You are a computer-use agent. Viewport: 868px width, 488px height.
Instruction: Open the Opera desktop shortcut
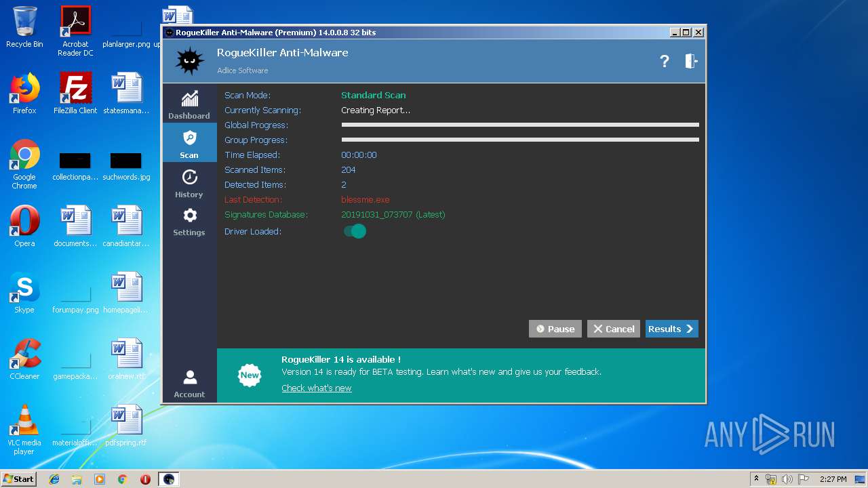24,226
